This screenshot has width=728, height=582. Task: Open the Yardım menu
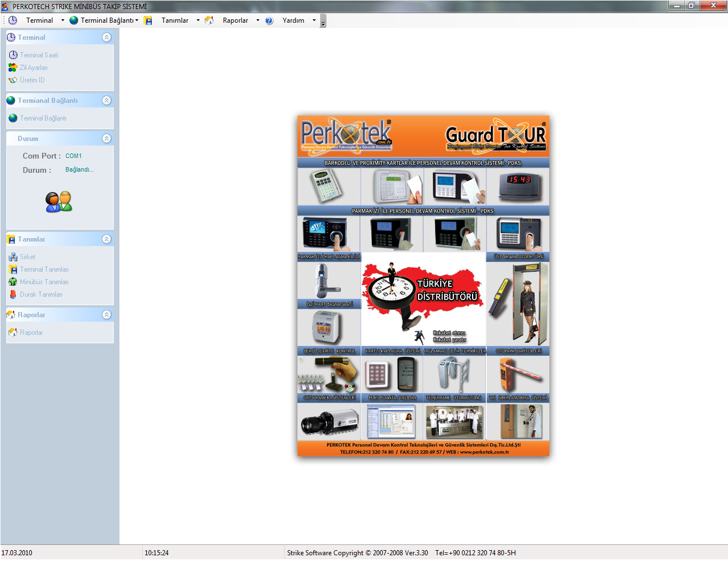293,20
